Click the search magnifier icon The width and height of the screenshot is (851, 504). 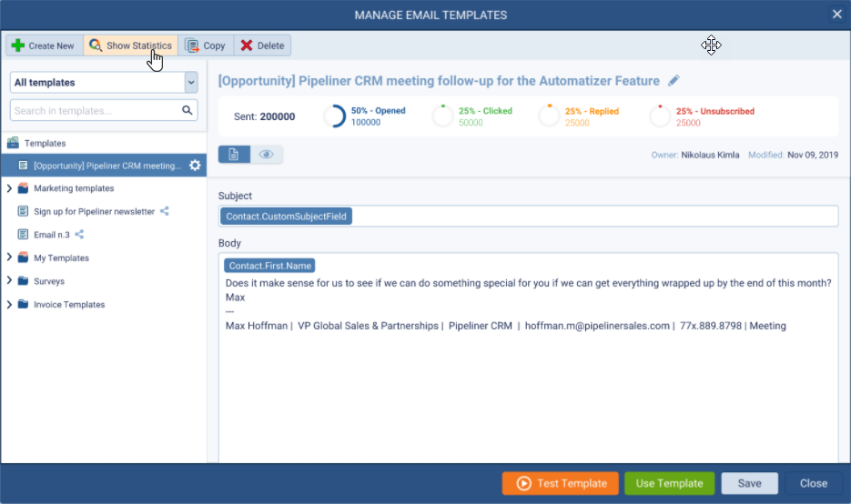pyautogui.click(x=187, y=111)
